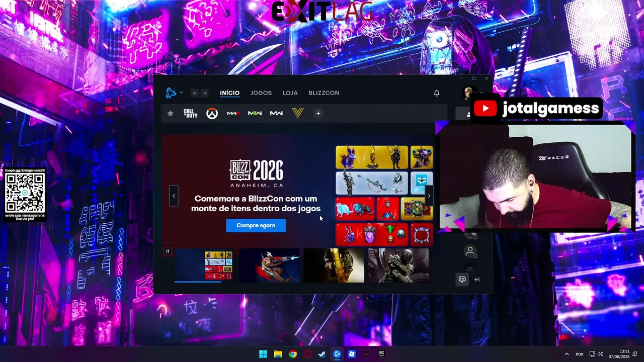Screen dimensions: 644x362
Task: Open the chat speech bubble icon
Action: [462, 280]
